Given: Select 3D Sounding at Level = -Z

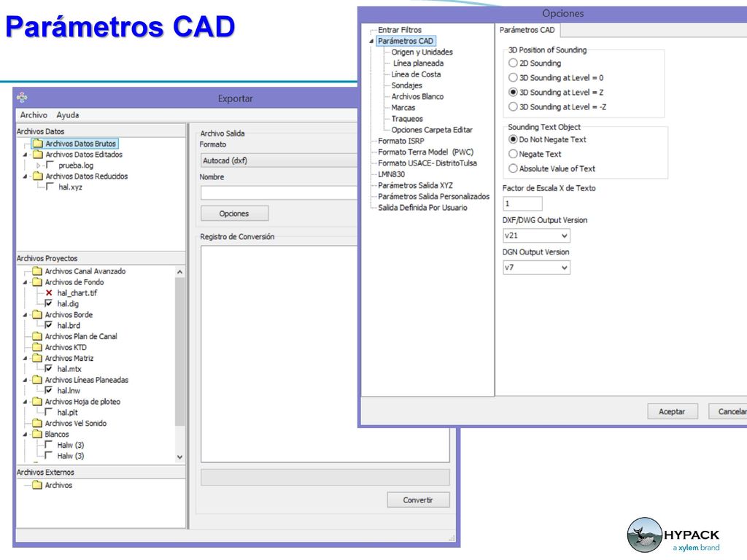Looking at the screenshot, I should (513, 106).
